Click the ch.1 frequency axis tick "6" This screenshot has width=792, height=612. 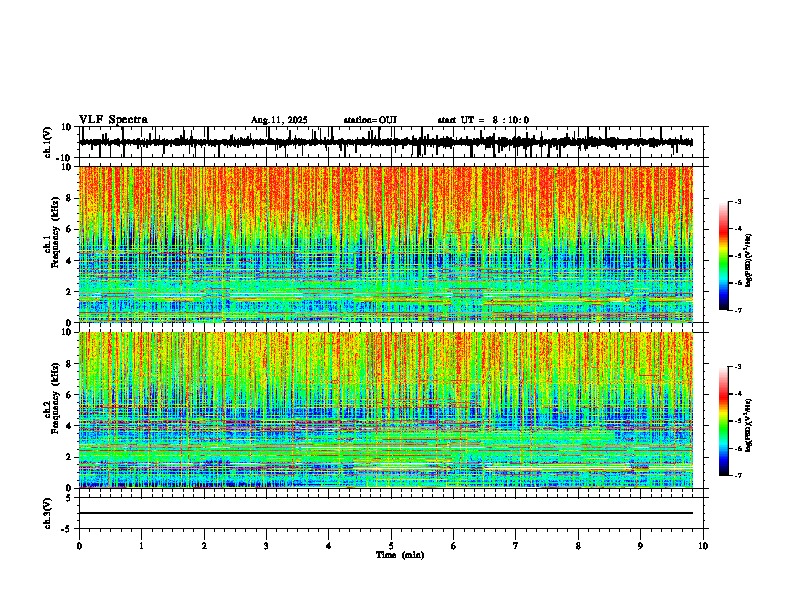[x=70, y=229]
